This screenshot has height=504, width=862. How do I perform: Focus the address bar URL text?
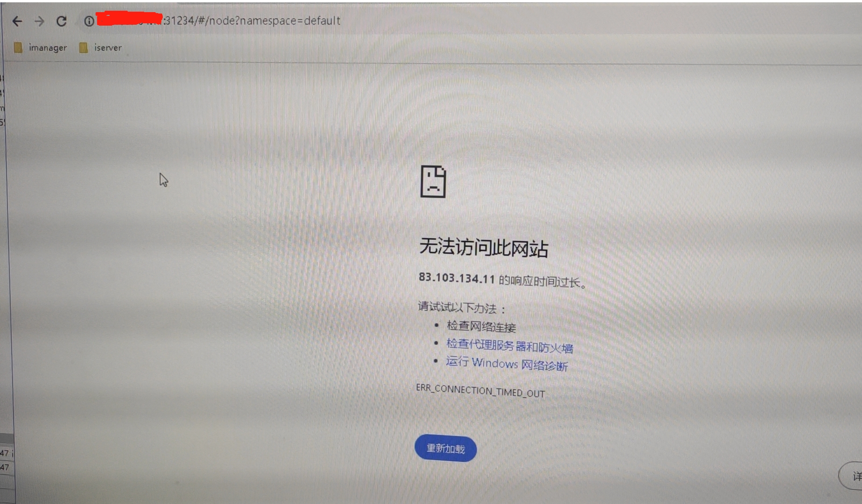tap(252, 21)
